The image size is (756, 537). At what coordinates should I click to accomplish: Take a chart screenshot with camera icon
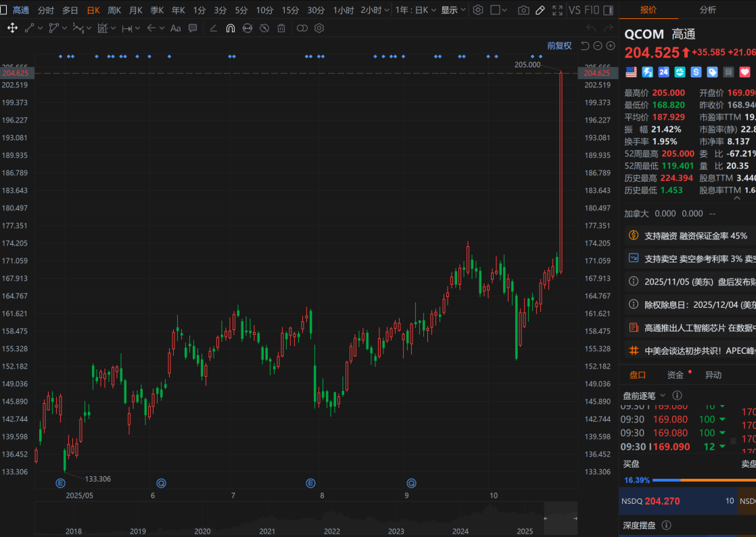point(523,10)
